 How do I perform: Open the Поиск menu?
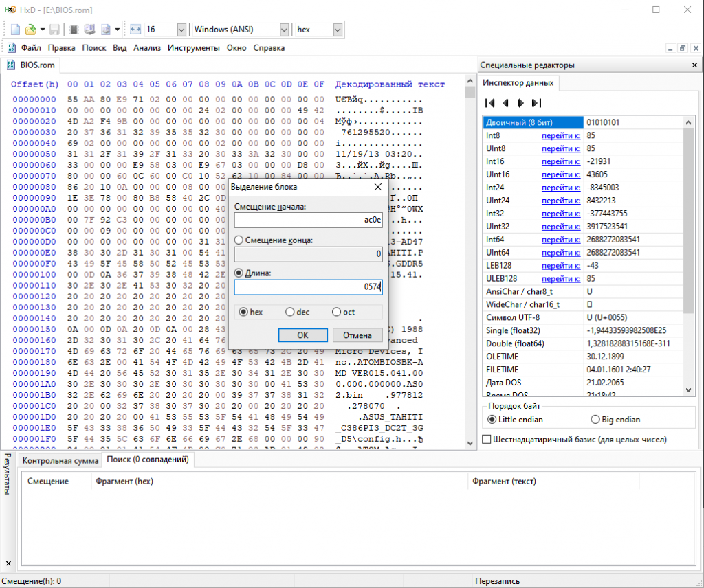click(94, 48)
